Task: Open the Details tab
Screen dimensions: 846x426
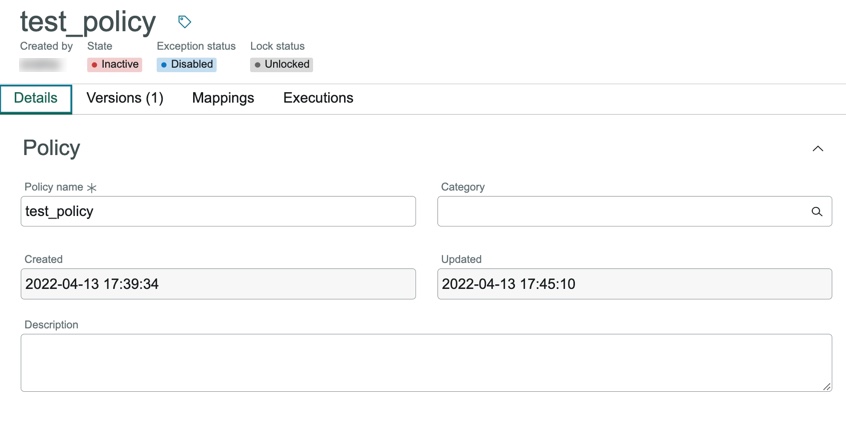Action: pos(36,99)
